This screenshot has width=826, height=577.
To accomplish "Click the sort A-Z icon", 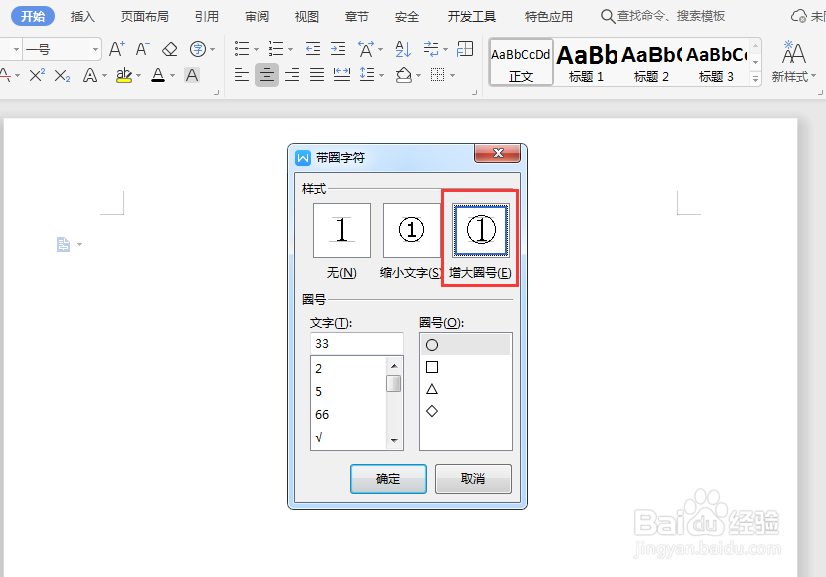I will 403,49.
